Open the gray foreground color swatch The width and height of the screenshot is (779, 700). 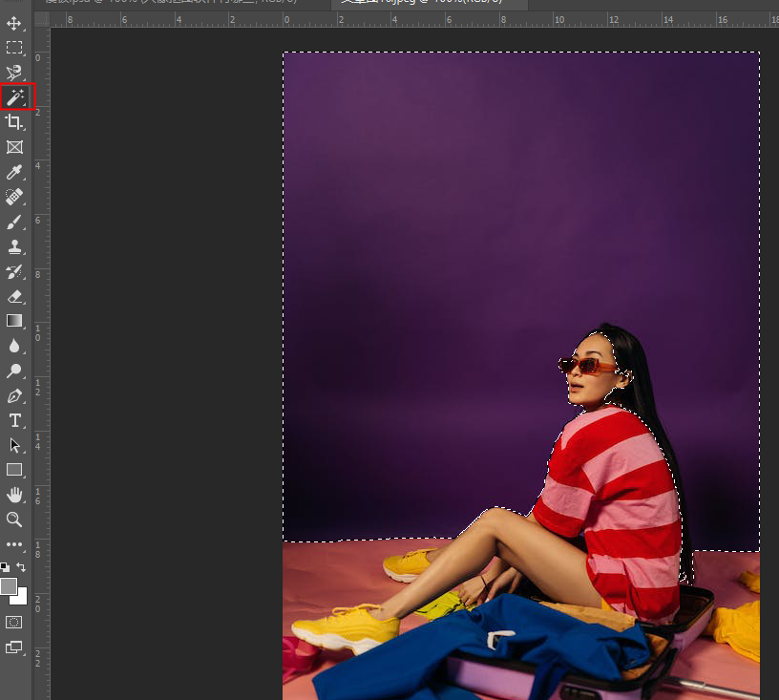(10, 585)
